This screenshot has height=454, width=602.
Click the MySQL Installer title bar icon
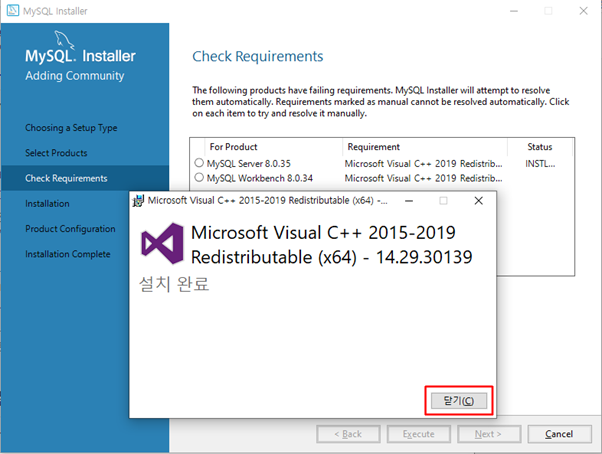point(13,10)
